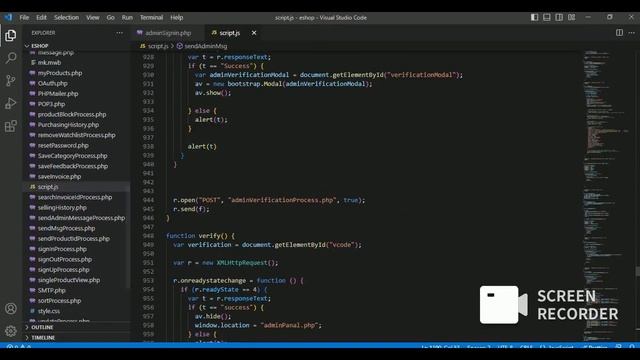The width and height of the screenshot is (640, 360).
Task: Open the Source Control view
Action: pos(11,80)
